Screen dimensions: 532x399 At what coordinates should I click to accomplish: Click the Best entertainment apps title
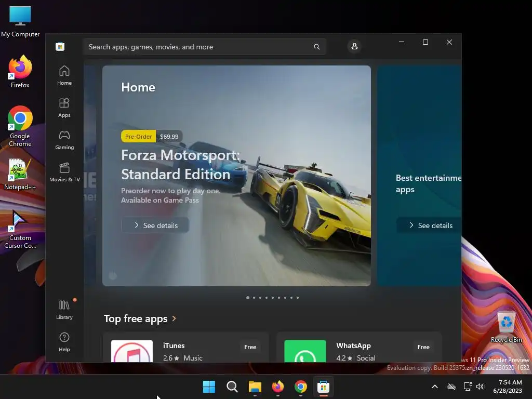[429, 183]
